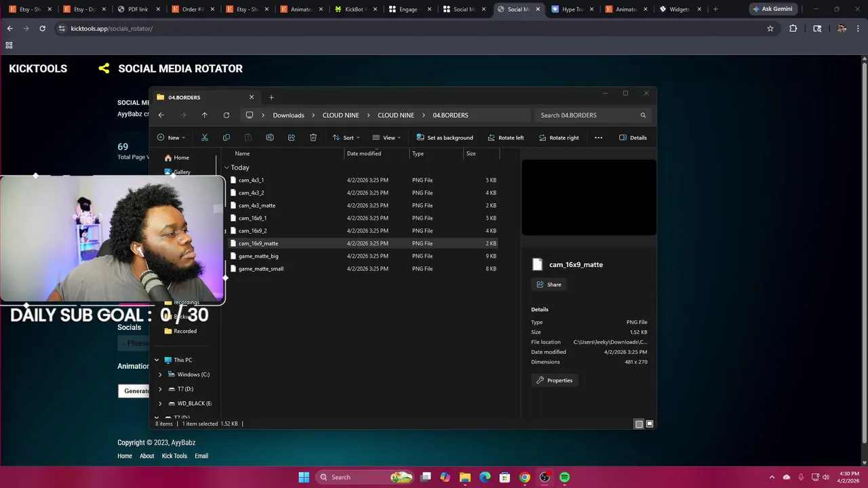This screenshot has width=868, height=488.
Task: Click the search magnifier in Explorer search box
Action: pos(643,115)
